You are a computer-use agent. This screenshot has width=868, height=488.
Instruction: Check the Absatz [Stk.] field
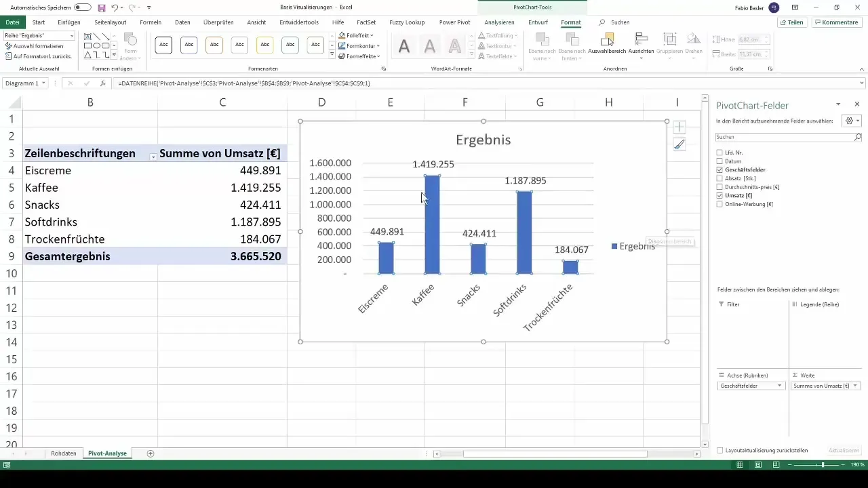[719, 178]
